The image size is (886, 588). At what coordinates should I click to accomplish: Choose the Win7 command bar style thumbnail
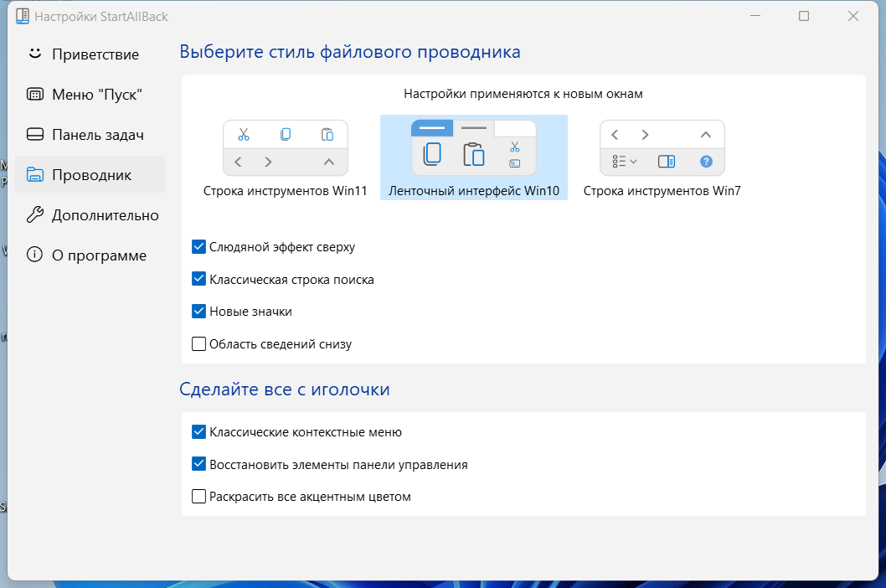pos(662,148)
